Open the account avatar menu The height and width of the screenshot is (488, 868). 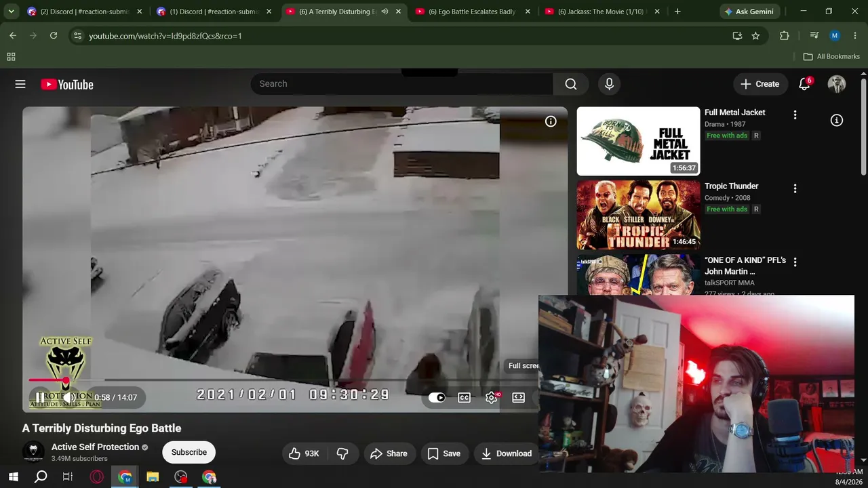click(x=837, y=84)
